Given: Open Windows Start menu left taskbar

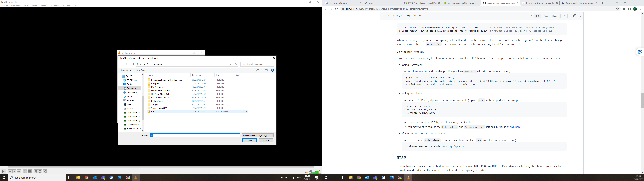Looking at the screenshot, I should pyautogui.click(x=4, y=178).
